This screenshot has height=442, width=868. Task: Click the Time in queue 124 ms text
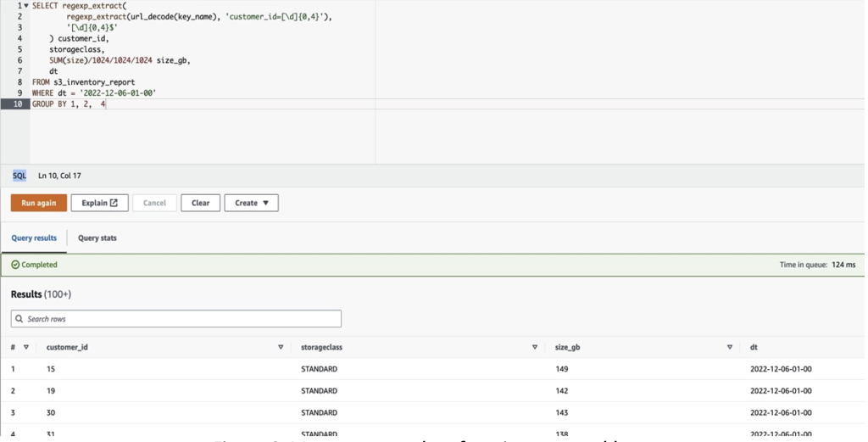tap(818, 265)
